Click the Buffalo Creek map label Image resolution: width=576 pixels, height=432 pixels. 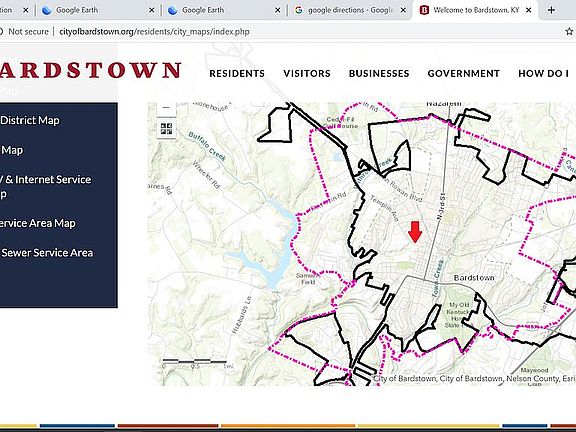click(207, 146)
